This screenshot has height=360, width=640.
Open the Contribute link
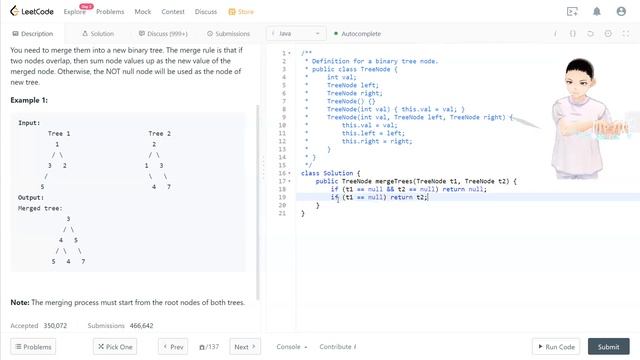point(338,347)
